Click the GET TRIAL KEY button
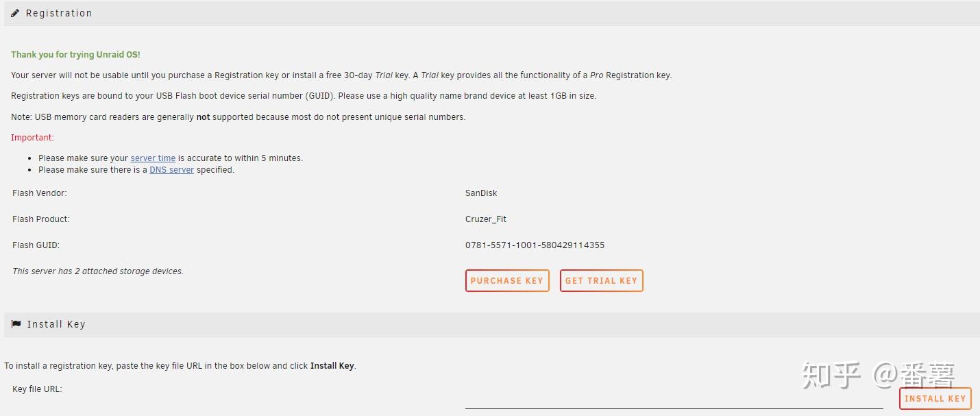Screen dimensions: 980x416 [601, 280]
